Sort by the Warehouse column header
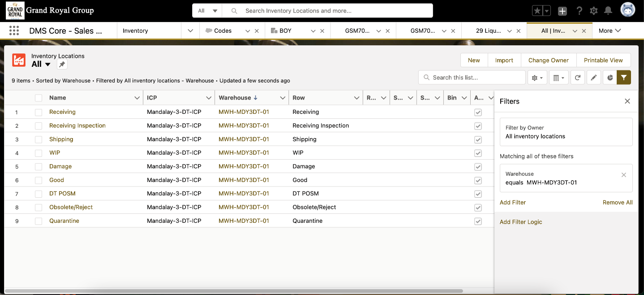 coord(238,98)
